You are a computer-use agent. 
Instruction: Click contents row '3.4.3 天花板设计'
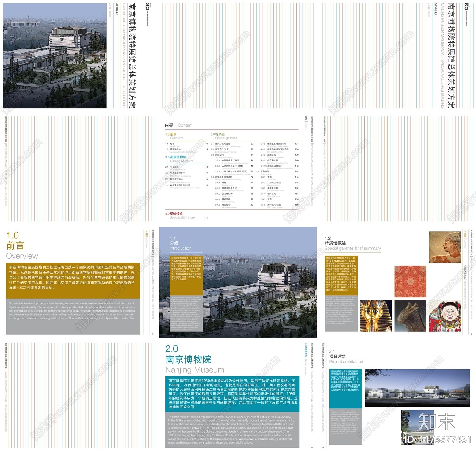coord(234,194)
